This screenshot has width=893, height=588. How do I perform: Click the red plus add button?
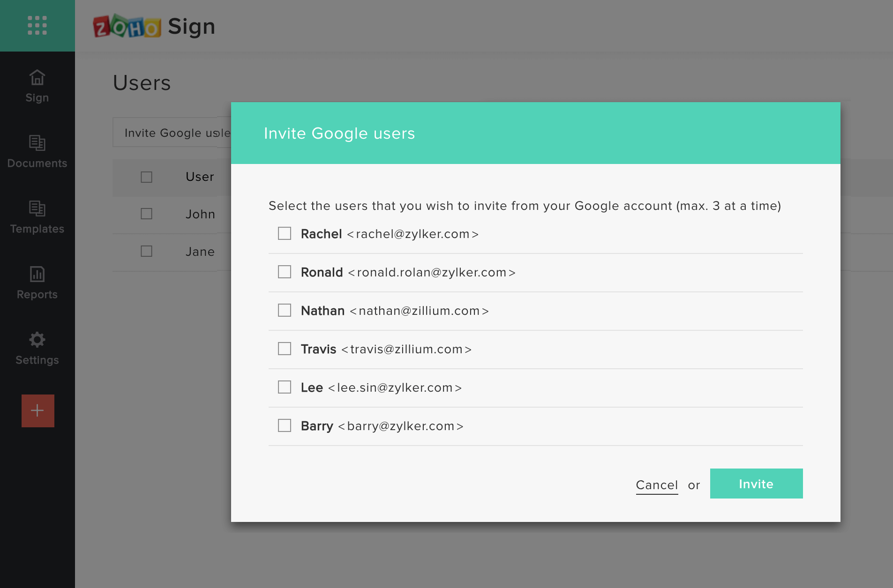38,410
